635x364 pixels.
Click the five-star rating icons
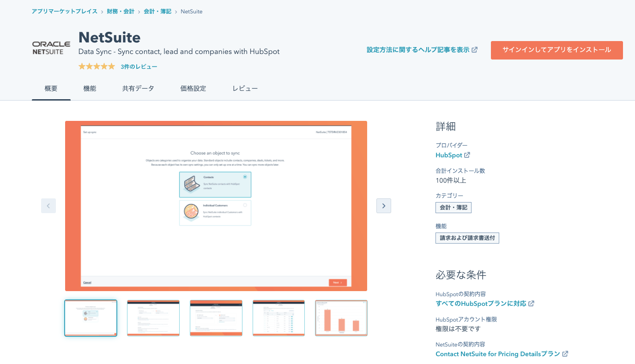tap(97, 66)
